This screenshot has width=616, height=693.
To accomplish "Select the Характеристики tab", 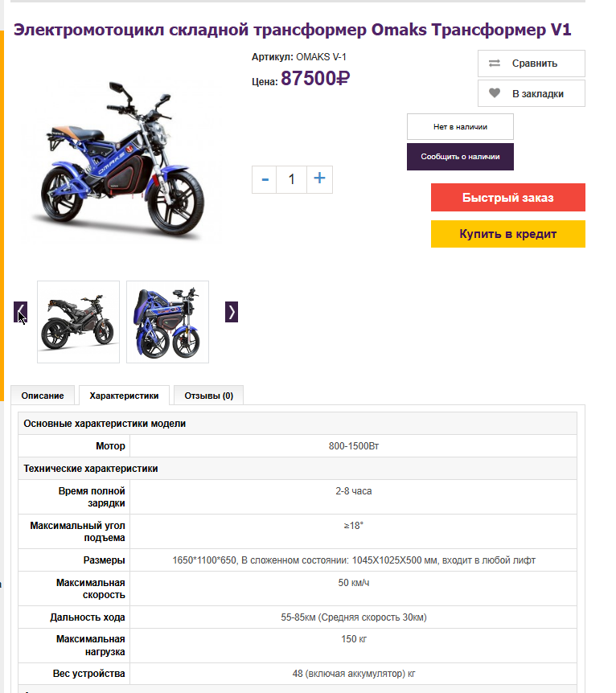I will [125, 396].
